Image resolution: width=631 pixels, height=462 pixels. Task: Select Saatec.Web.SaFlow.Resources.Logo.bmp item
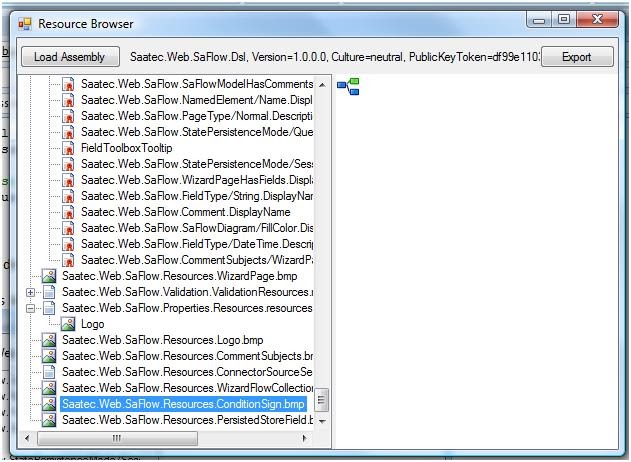(163, 340)
